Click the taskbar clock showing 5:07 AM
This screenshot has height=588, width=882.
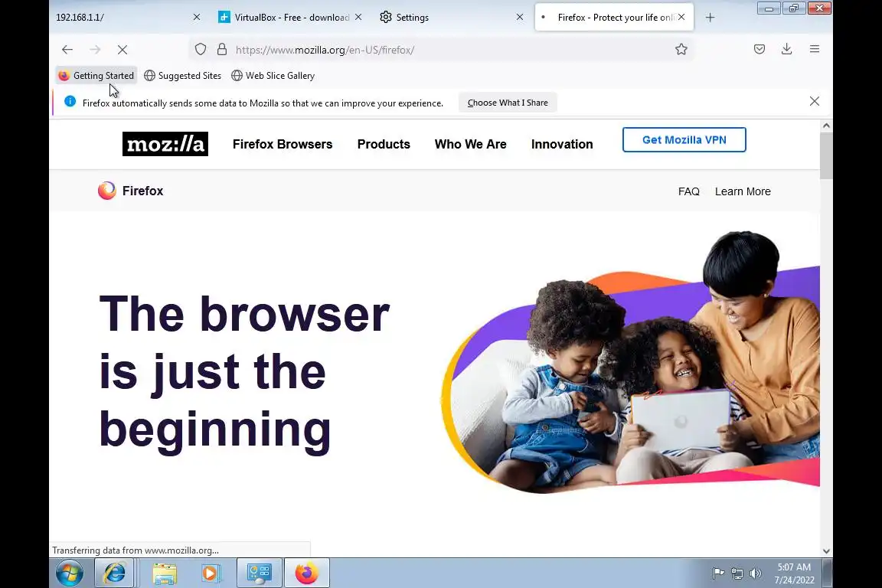pyautogui.click(x=794, y=573)
